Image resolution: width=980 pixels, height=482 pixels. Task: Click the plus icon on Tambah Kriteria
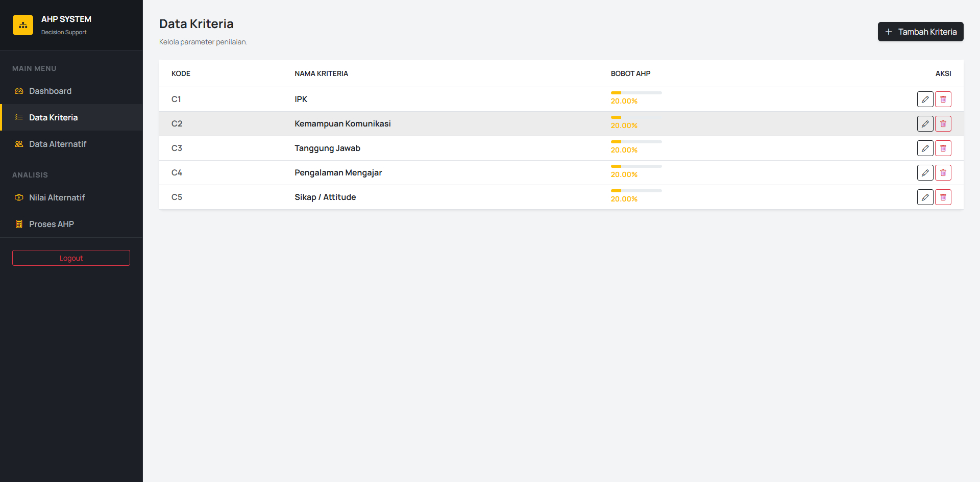click(890, 32)
